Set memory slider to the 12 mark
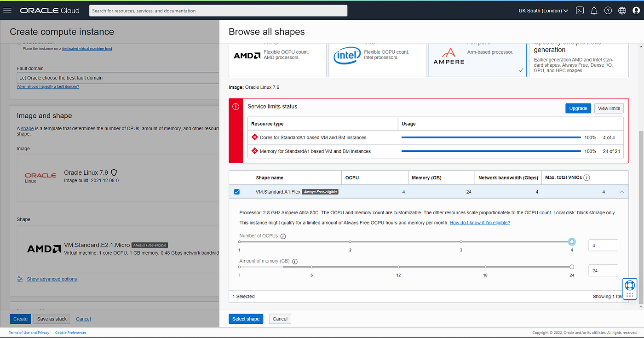The width and height of the screenshot is (644, 338). point(398,267)
